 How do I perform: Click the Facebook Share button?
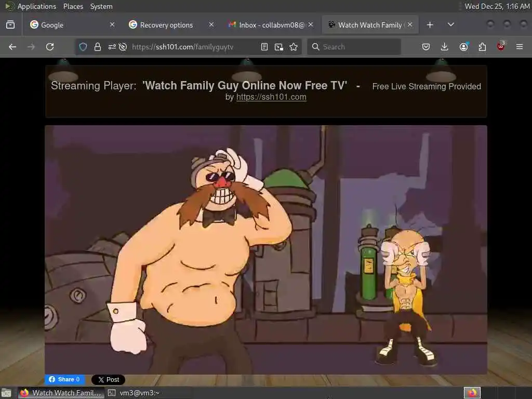tap(64, 379)
